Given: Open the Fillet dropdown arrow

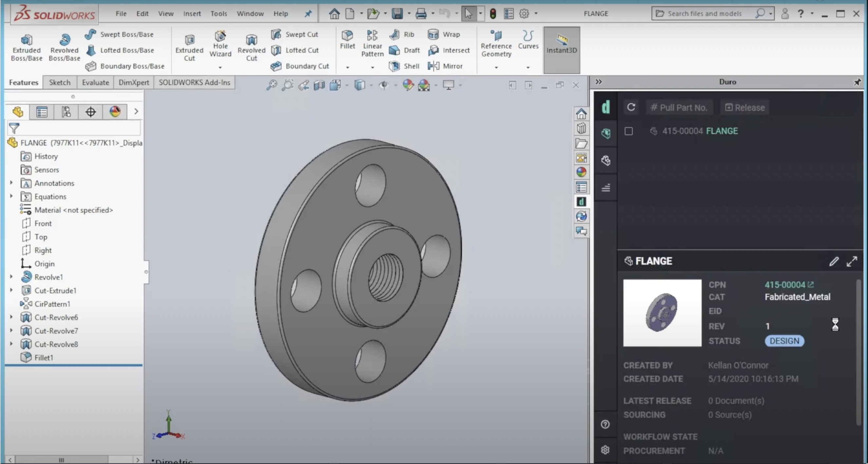Looking at the screenshot, I should pyautogui.click(x=348, y=67).
